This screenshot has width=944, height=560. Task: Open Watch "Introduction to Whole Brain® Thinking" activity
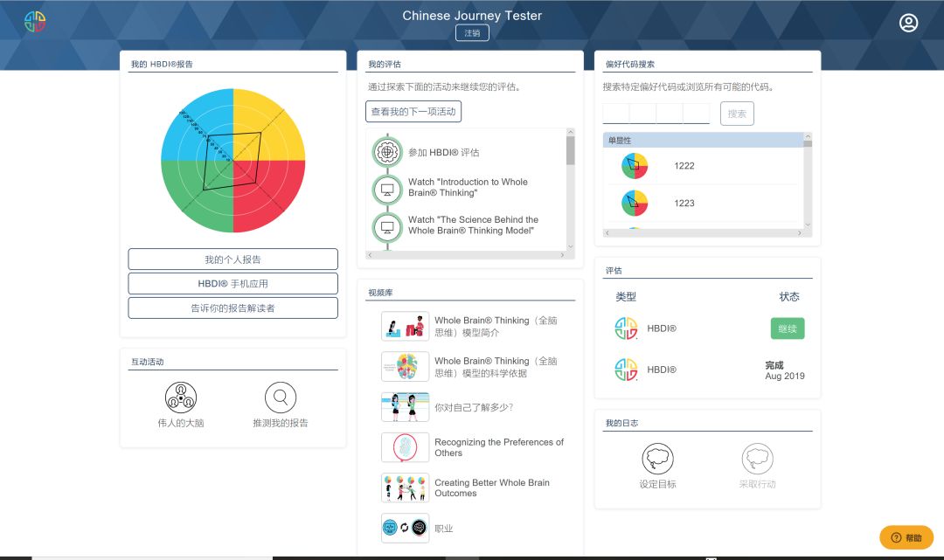tap(468, 187)
